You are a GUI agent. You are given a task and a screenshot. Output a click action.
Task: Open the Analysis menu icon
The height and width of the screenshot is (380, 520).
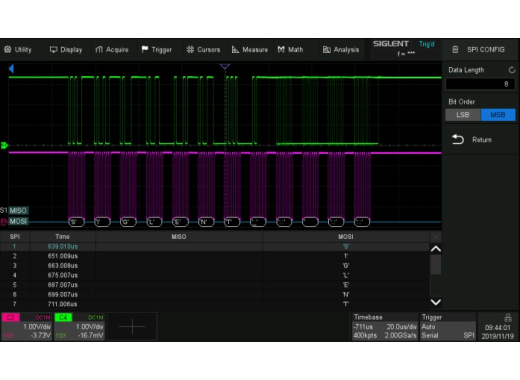click(x=327, y=50)
